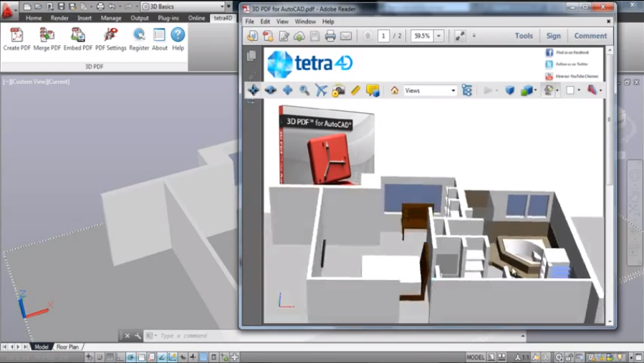Screen dimensions: 644x363
Task: Open the Comment pane in Reader
Action: pos(590,36)
